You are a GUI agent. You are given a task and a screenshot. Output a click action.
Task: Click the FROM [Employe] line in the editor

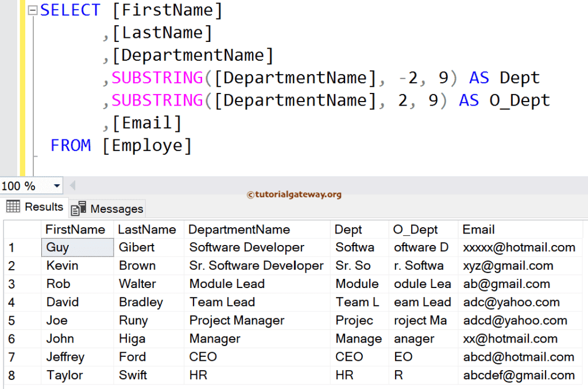103,145
